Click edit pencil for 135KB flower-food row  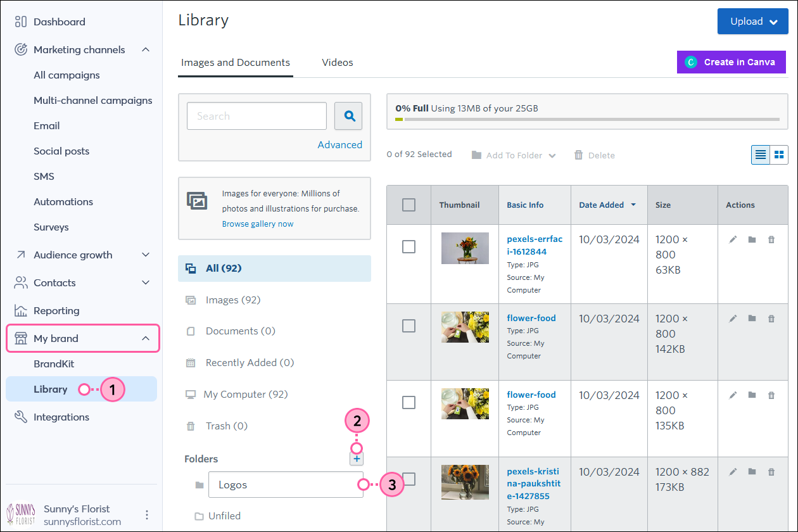coord(733,395)
